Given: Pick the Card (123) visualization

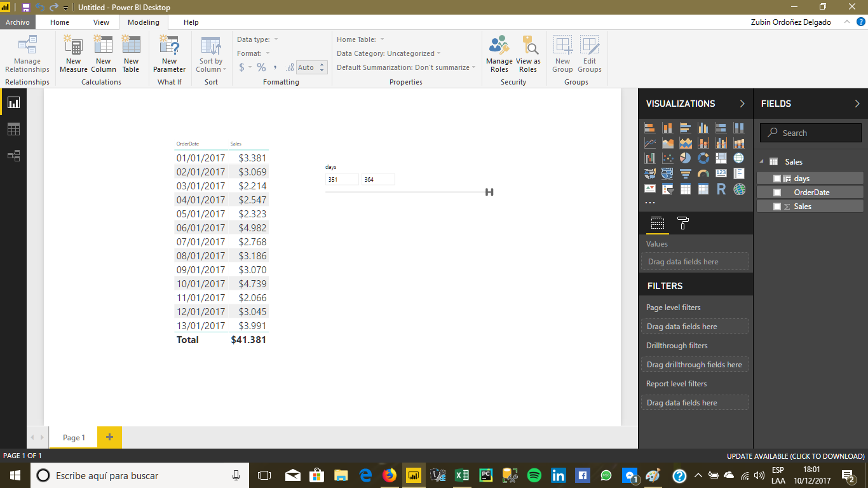Looking at the screenshot, I should point(721,173).
